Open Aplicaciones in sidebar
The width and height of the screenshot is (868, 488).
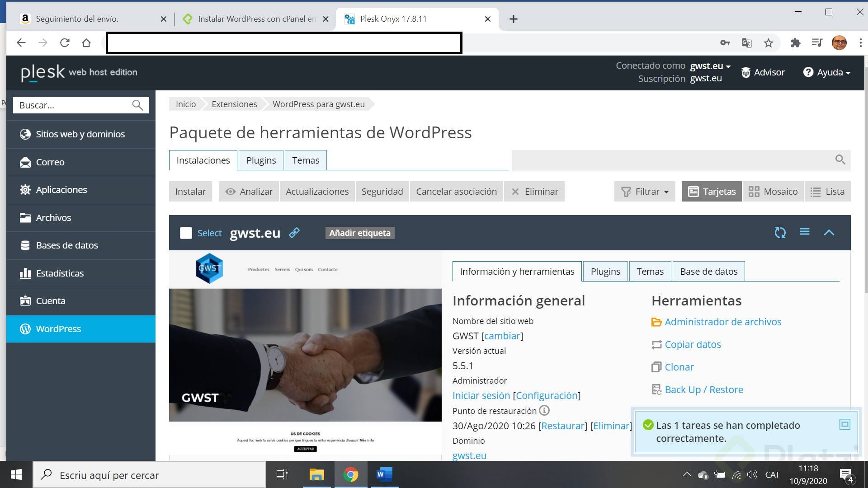coord(81,190)
